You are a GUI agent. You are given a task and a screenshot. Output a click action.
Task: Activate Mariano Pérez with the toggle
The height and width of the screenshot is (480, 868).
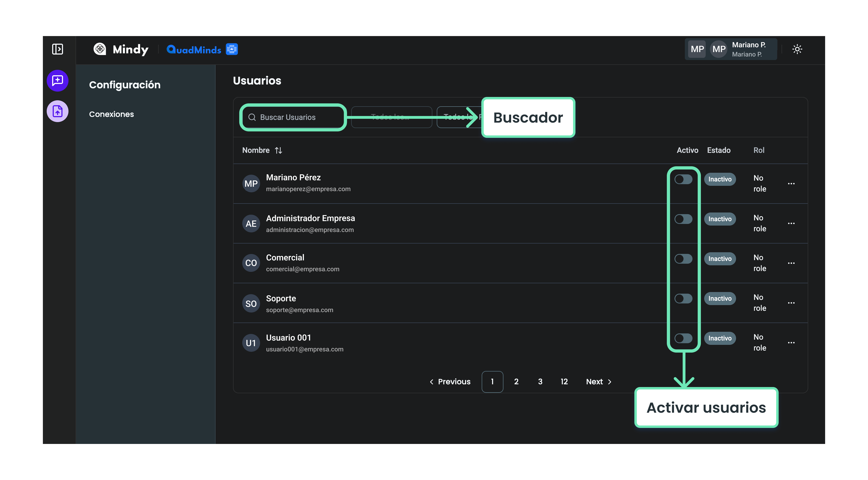(683, 179)
